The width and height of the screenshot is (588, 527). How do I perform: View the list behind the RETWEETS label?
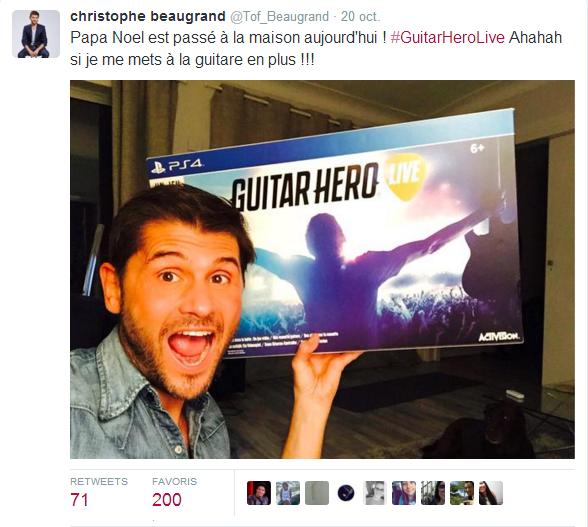(x=99, y=482)
